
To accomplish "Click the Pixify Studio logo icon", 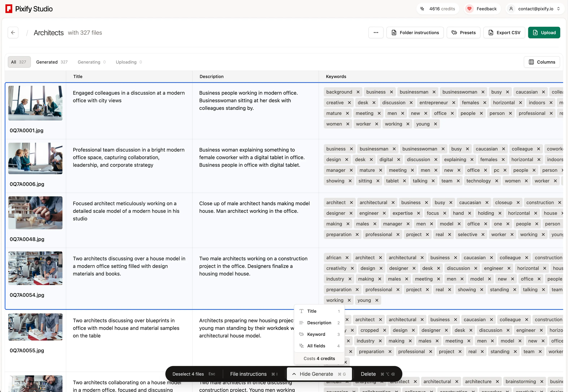I will 9,9.
